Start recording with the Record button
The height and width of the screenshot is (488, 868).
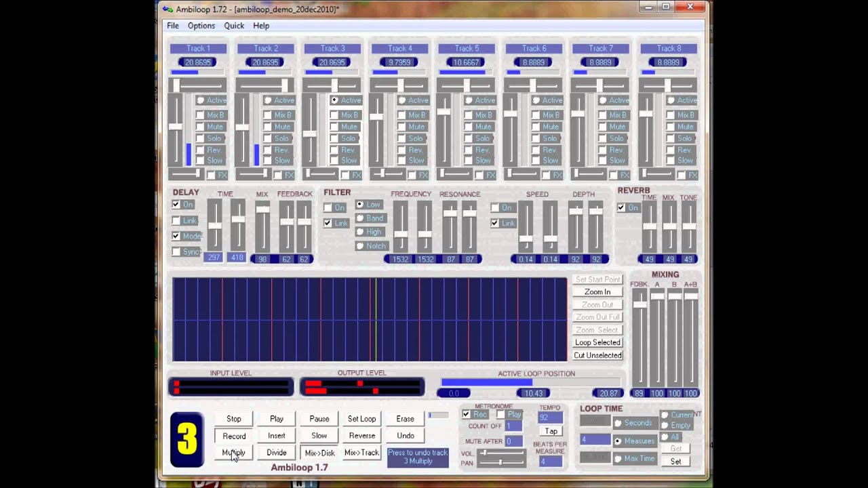234,436
